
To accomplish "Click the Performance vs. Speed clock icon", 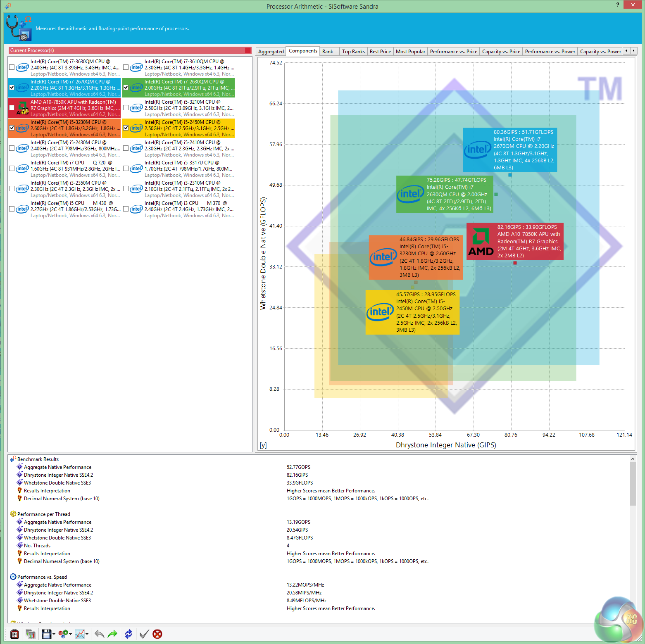I will pyautogui.click(x=13, y=577).
